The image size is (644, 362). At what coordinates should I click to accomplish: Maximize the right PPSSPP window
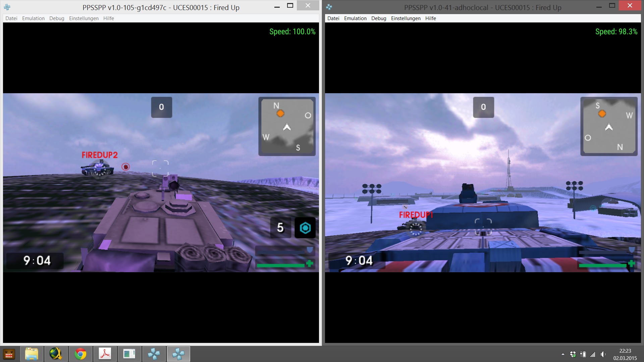click(612, 6)
